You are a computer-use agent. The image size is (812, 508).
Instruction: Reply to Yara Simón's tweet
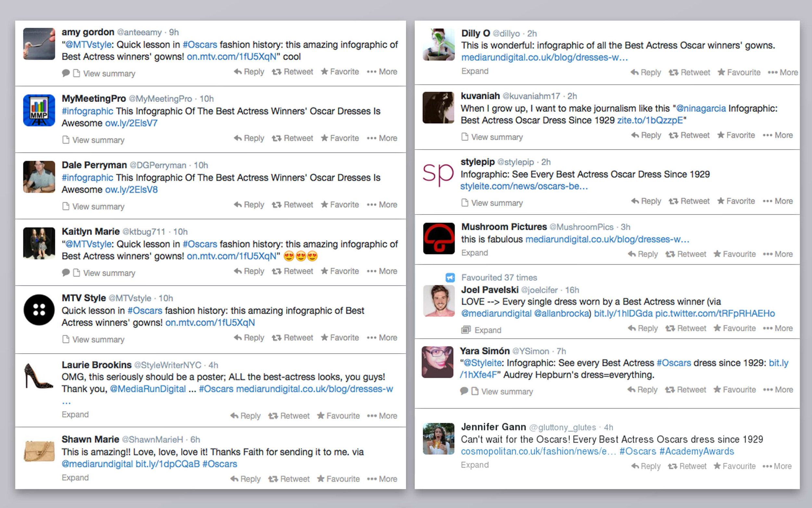642,390
